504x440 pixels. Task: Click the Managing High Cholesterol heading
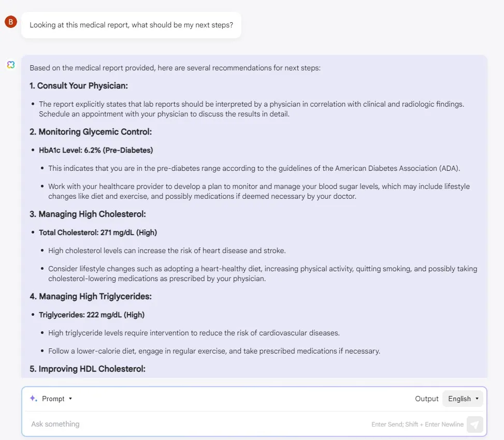[88, 214]
